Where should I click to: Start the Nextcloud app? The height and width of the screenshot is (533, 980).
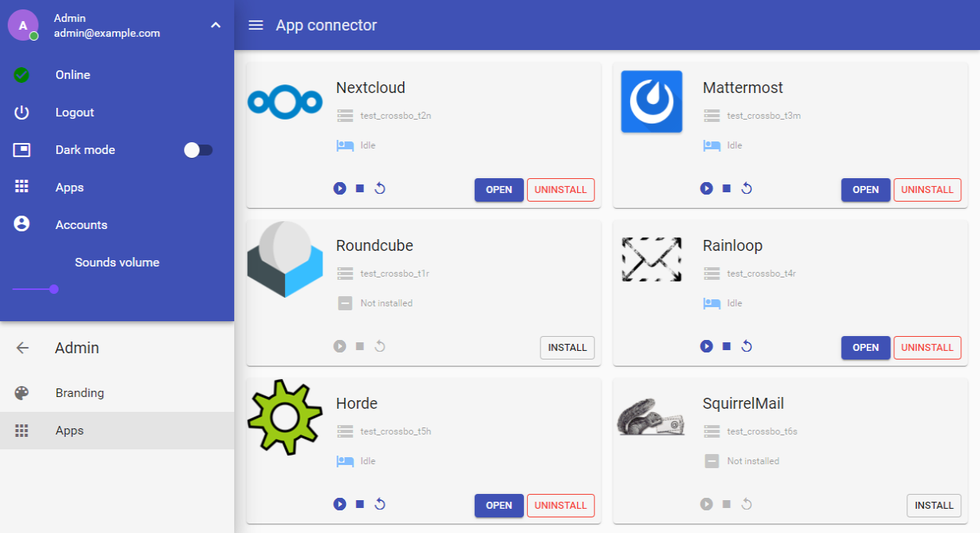click(340, 188)
